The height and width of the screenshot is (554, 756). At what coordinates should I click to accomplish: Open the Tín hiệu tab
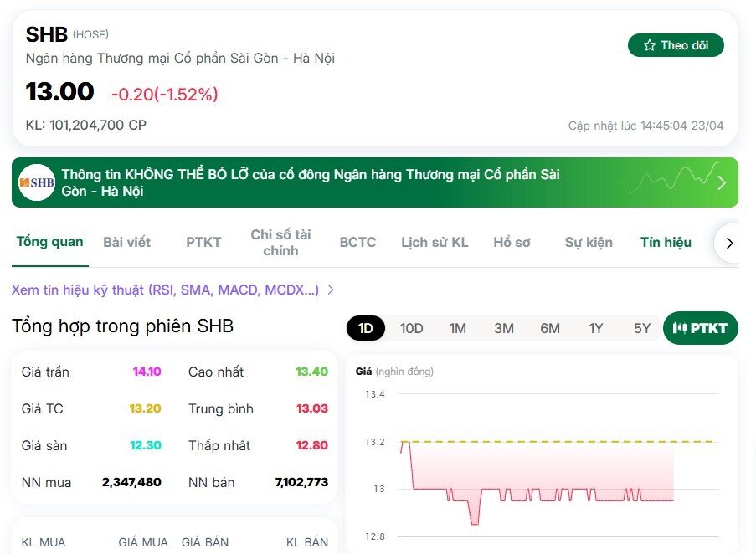[x=666, y=242]
